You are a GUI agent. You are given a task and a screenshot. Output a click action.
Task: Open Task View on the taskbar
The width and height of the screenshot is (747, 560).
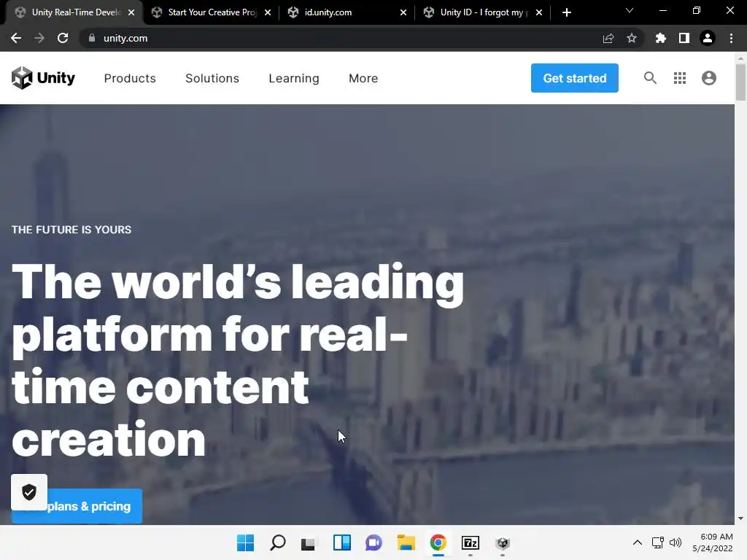point(308,542)
